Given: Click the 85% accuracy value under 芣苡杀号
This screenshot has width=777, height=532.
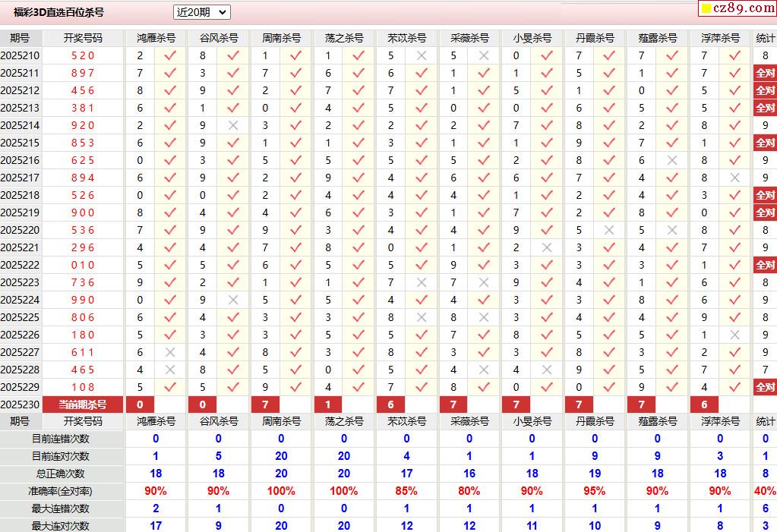Looking at the screenshot, I should point(406,491).
